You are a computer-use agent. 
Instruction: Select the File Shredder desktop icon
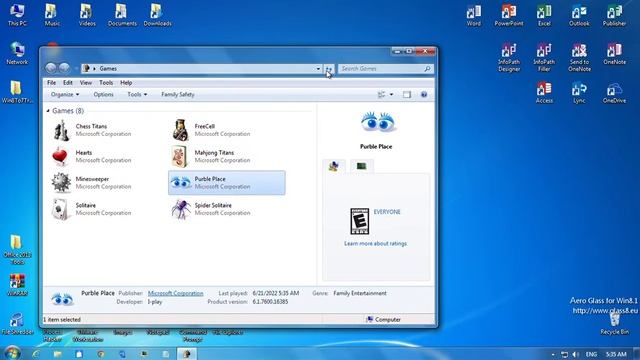[17, 324]
